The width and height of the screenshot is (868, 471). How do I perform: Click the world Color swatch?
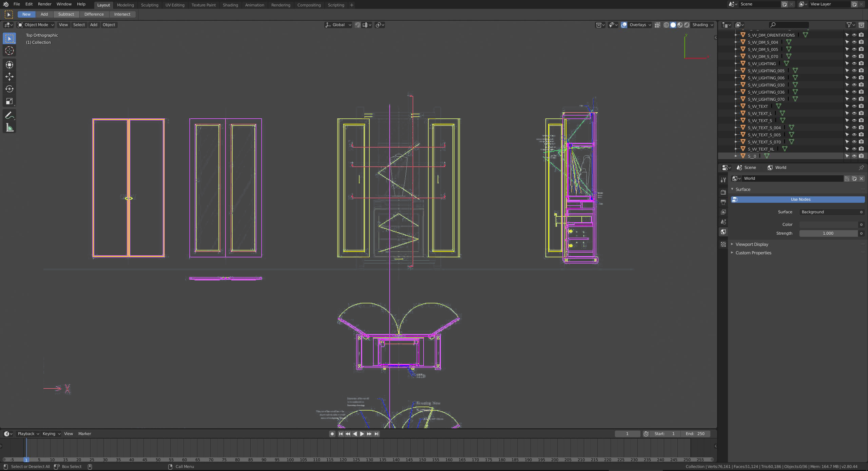(829, 224)
